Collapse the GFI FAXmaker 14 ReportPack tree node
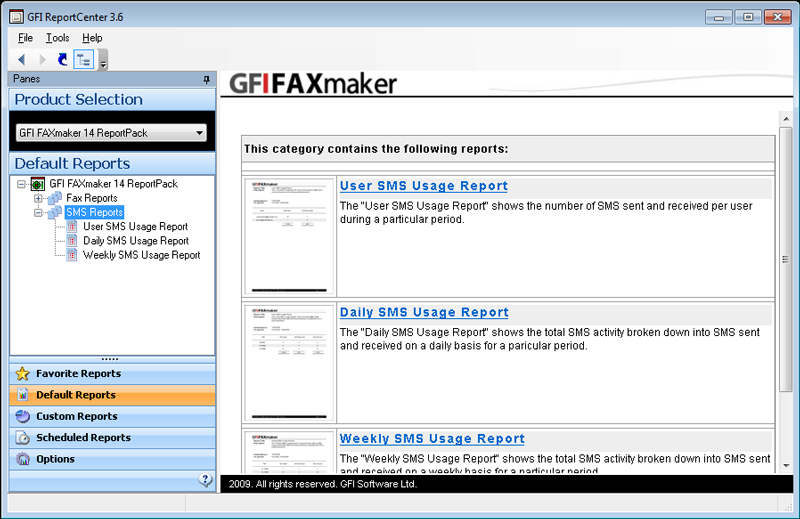 pyautogui.click(x=21, y=184)
